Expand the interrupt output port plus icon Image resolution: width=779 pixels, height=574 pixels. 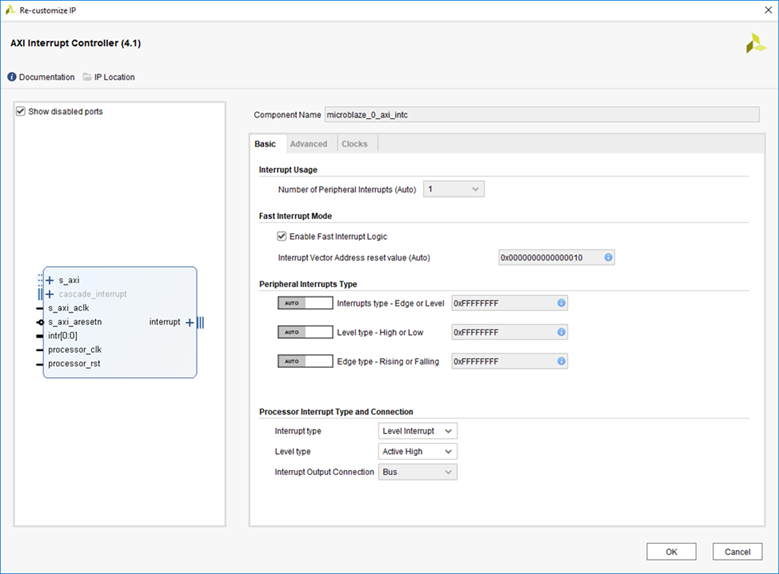[190, 322]
